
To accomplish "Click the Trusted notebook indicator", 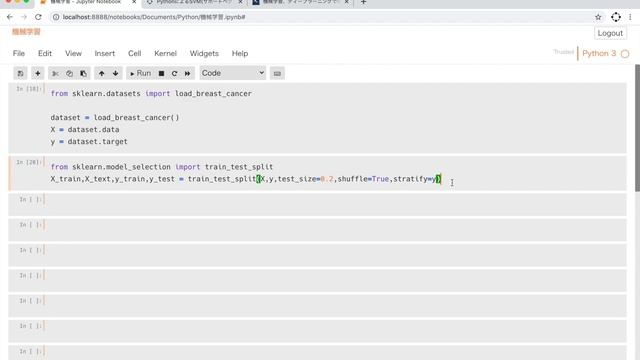I will (564, 52).
